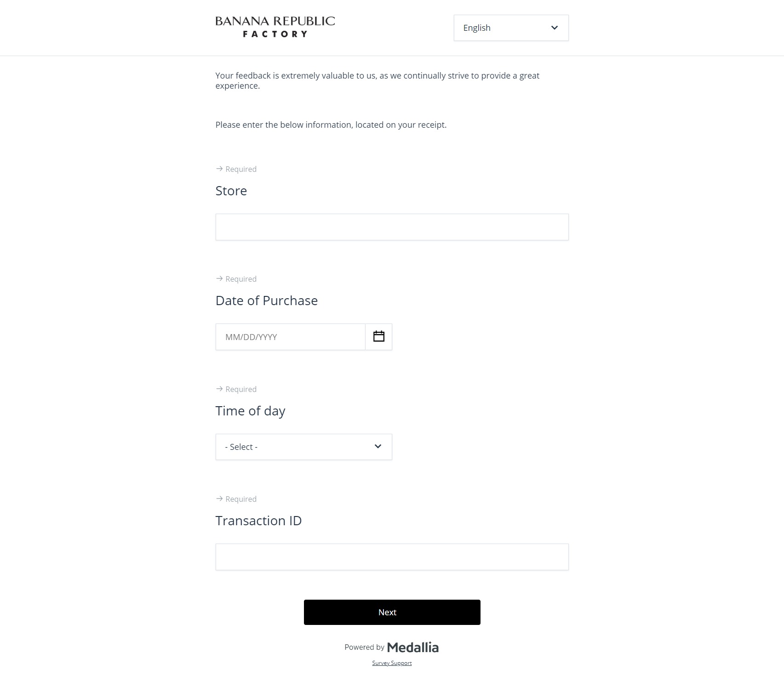Click the Banana Republic Factory logo
784x681 pixels.
[x=275, y=27]
